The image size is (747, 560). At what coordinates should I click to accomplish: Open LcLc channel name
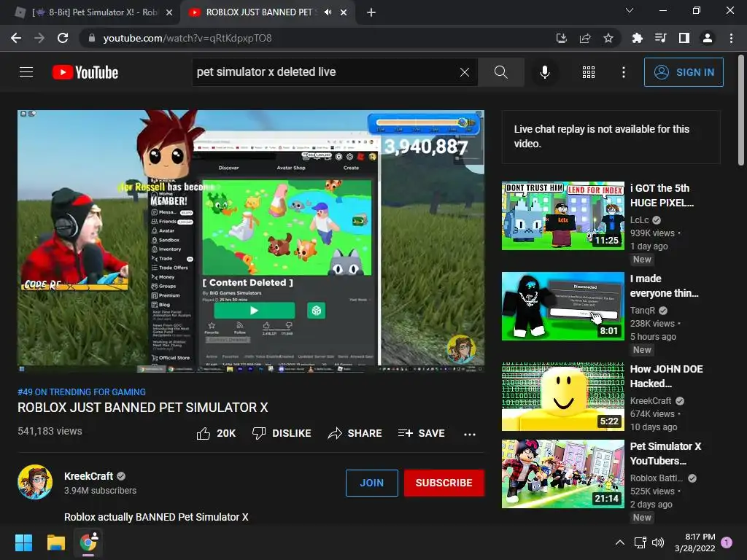click(639, 220)
